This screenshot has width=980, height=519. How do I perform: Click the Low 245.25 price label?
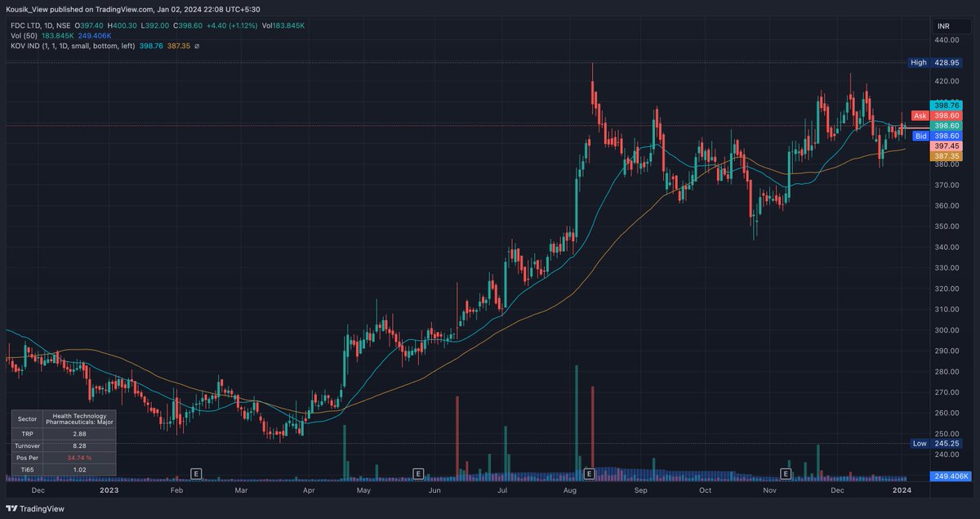[x=935, y=443]
